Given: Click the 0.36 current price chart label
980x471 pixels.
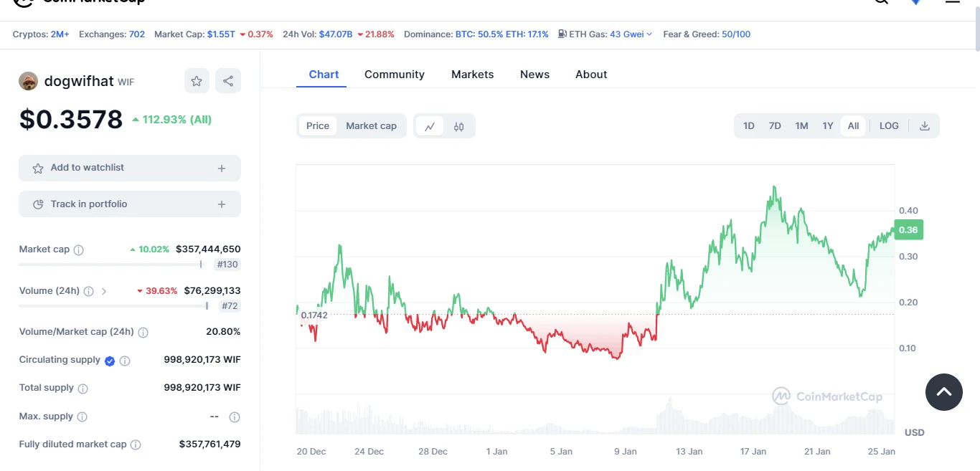Looking at the screenshot, I should pyautogui.click(x=908, y=230).
